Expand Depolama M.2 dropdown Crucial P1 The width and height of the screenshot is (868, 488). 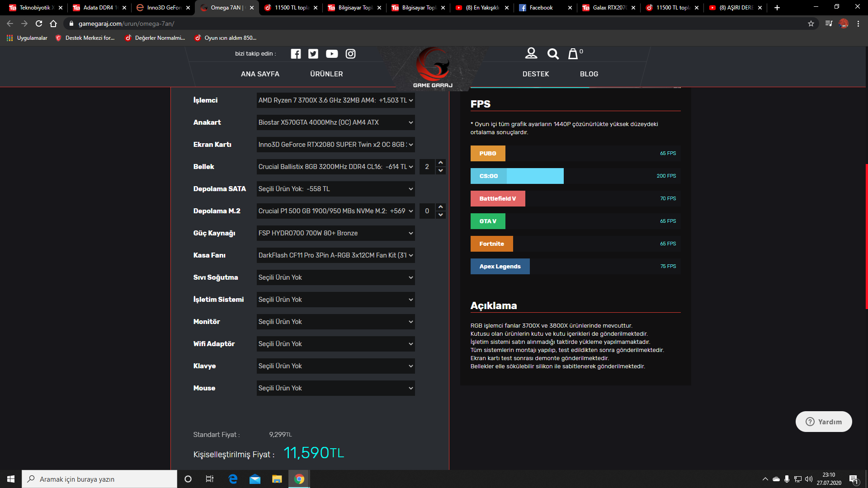[x=335, y=211]
